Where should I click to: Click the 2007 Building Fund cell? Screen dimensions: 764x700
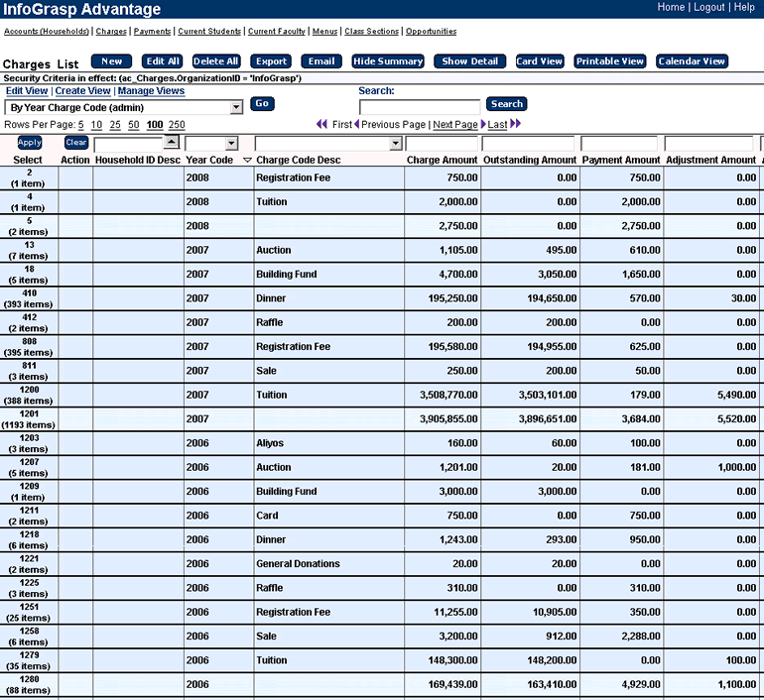(x=328, y=274)
